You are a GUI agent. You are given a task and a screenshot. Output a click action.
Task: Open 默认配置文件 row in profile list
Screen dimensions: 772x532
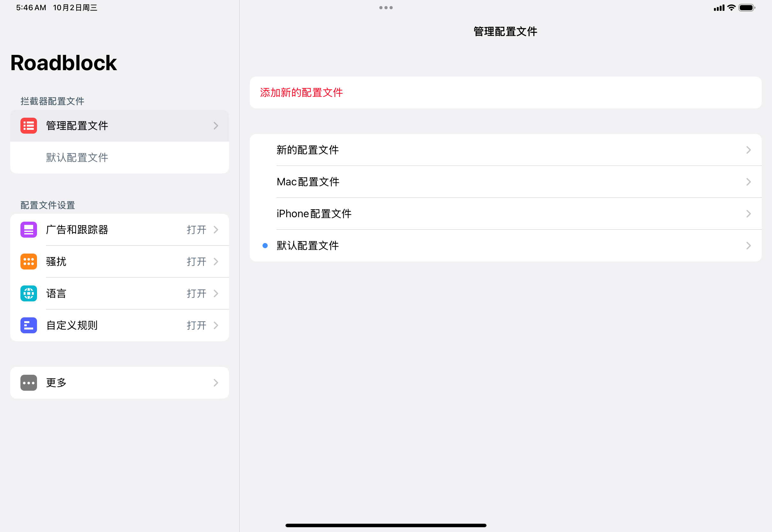505,246
